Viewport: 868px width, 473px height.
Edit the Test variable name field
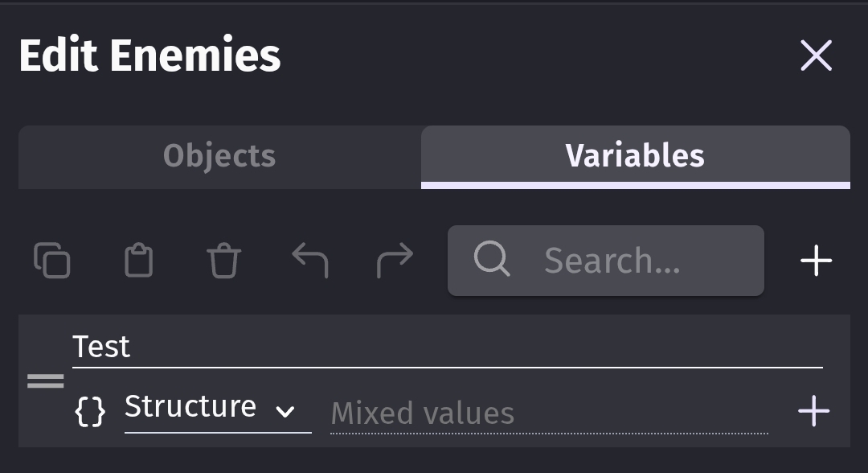pos(446,348)
